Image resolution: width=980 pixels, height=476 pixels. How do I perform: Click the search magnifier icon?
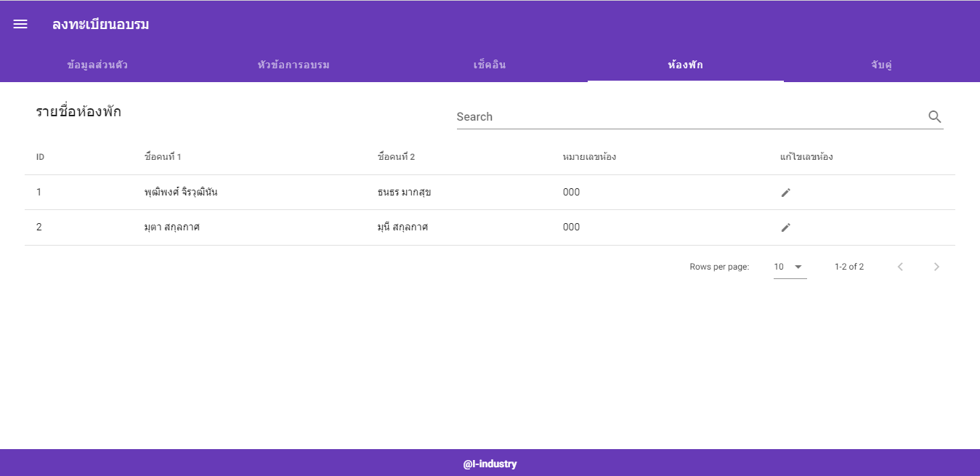(x=934, y=116)
